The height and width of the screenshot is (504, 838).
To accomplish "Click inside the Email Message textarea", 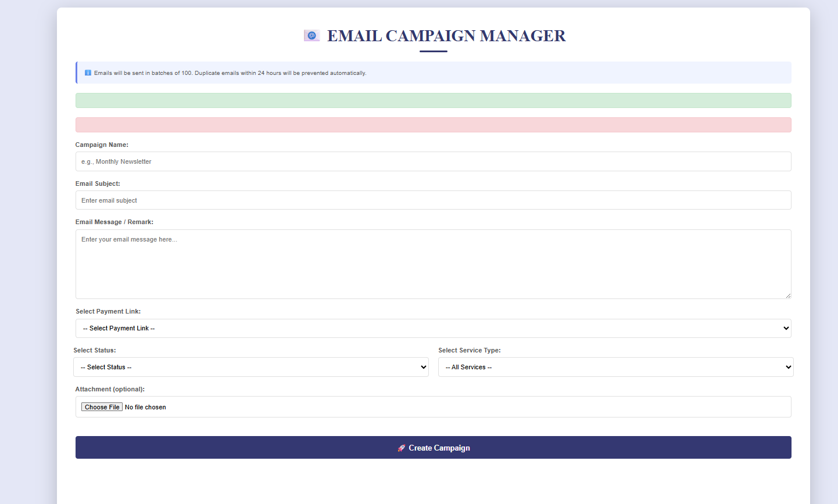I will (x=433, y=264).
